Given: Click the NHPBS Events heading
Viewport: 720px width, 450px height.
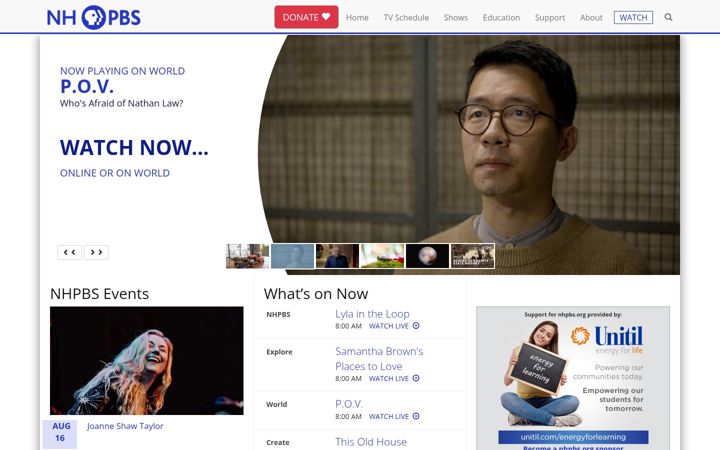Looking at the screenshot, I should tap(100, 294).
